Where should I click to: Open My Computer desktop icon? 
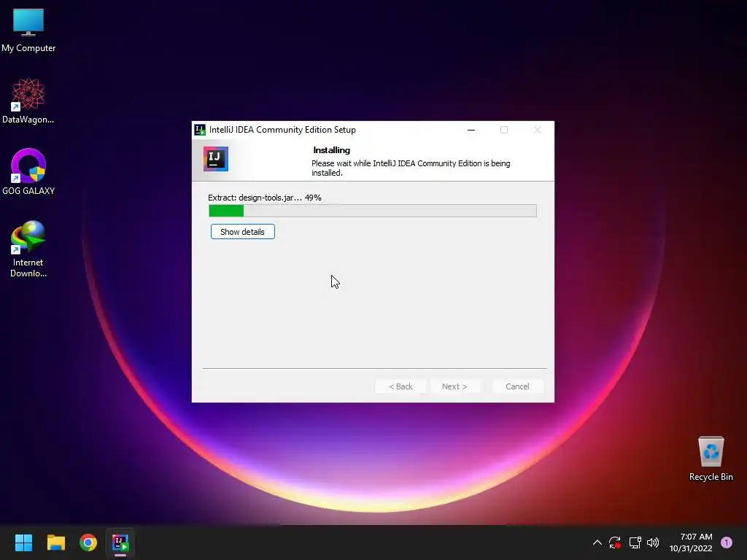28,31
